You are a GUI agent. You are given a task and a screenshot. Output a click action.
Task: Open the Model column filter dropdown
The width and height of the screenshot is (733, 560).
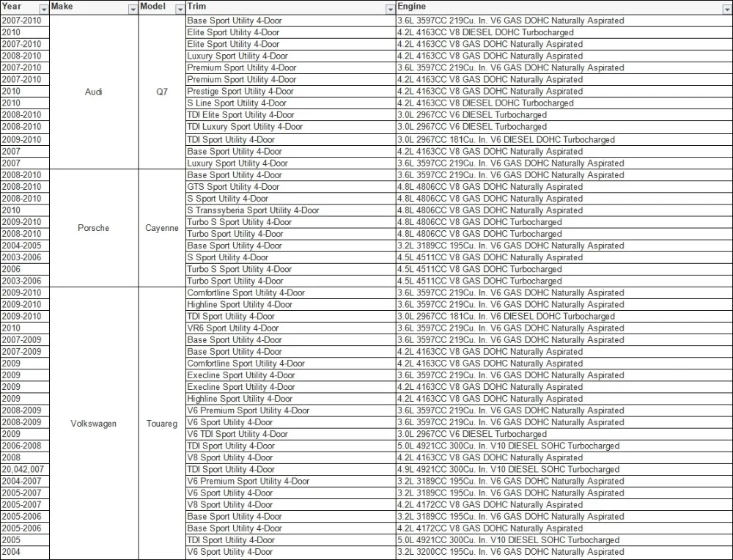click(180, 10)
